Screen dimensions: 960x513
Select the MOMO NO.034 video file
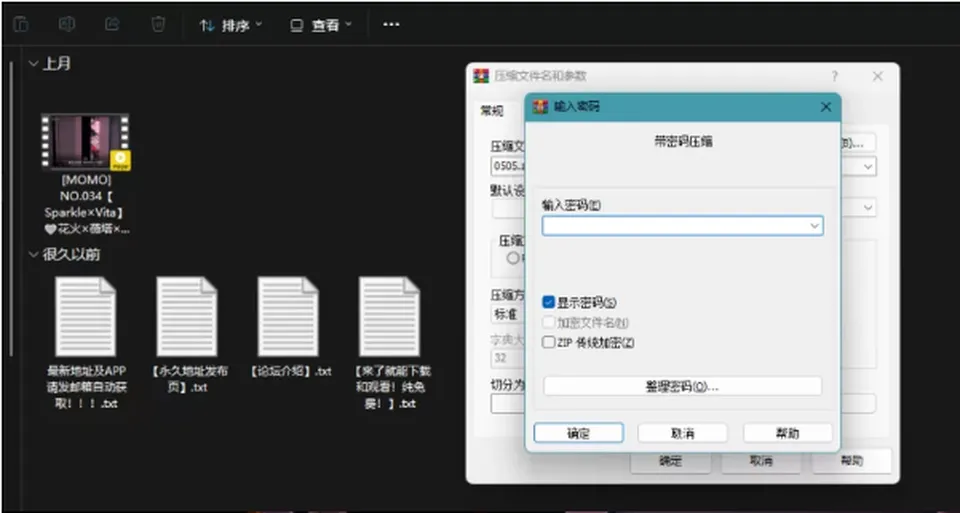pyautogui.click(x=85, y=174)
